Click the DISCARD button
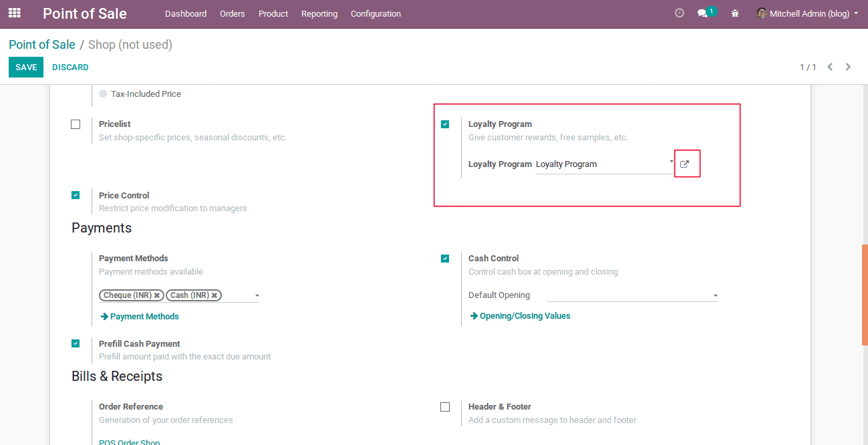Screen dimensions: 868x445 click(x=70, y=67)
